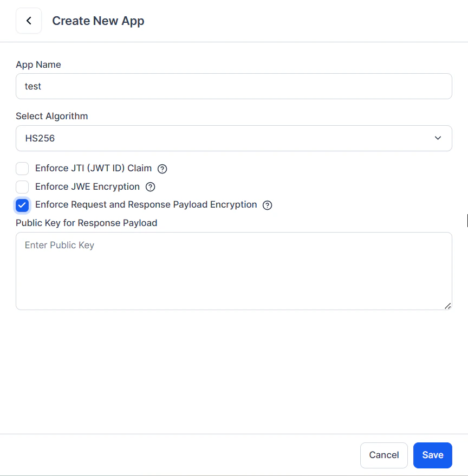Click the scrollbar on the right edge
This screenshot has width=468, height=476.
point(466,220)
